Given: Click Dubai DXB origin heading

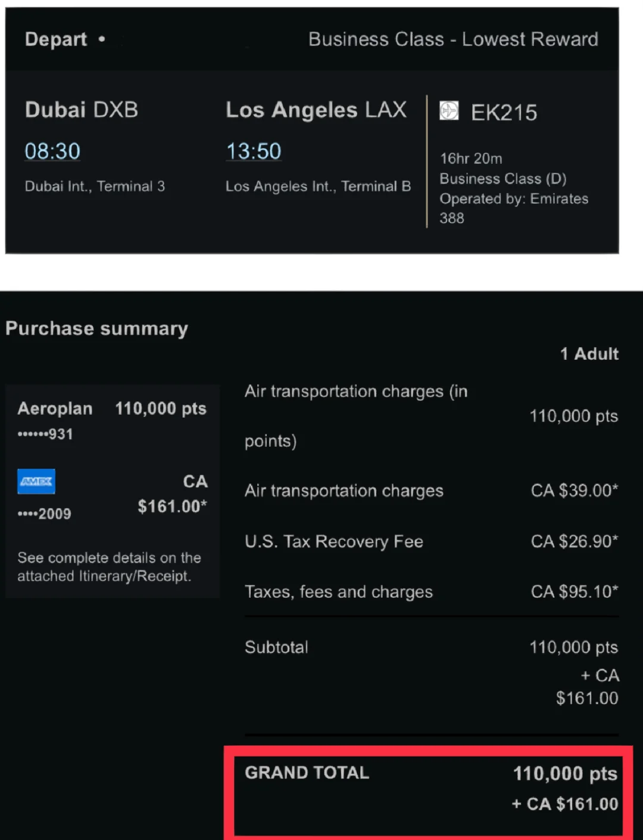Looking at the screenshot, I should [x=82, y=110].
